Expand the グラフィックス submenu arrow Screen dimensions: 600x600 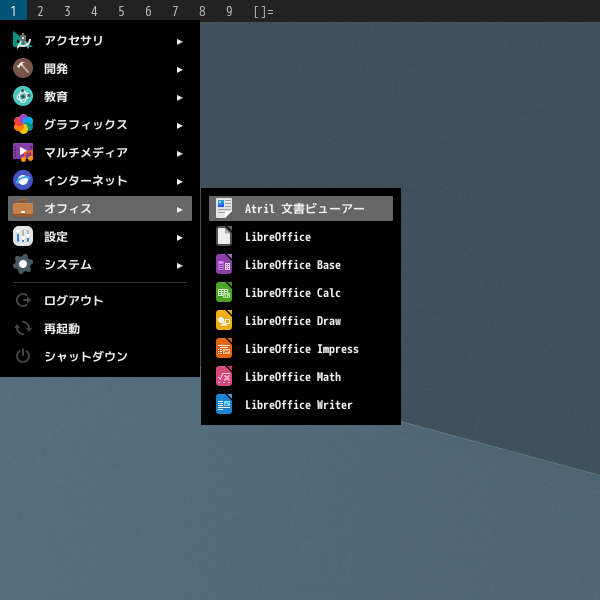pyautogui.click(x=179, y=126)
